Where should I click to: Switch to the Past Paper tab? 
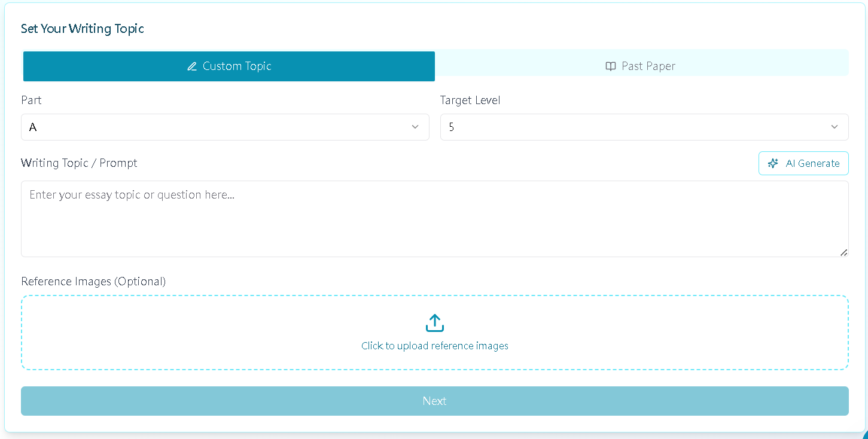coord(641,66)
